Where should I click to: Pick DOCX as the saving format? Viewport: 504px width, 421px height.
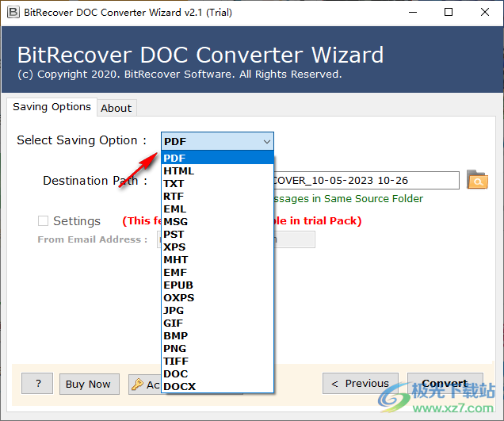[x=218, y=387]
